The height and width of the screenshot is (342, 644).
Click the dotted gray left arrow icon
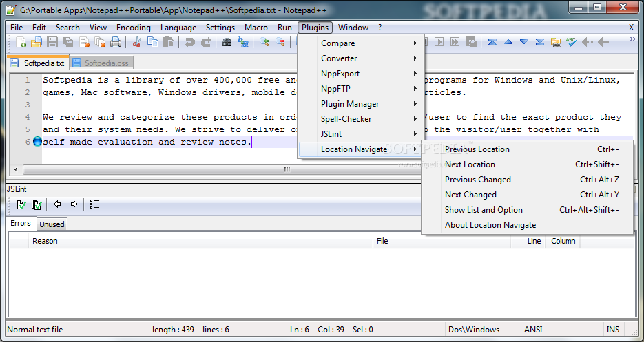click(x=588, y=42)
